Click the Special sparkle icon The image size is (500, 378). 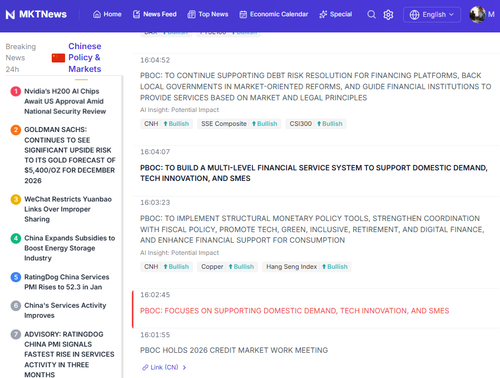tap(323, 14)
